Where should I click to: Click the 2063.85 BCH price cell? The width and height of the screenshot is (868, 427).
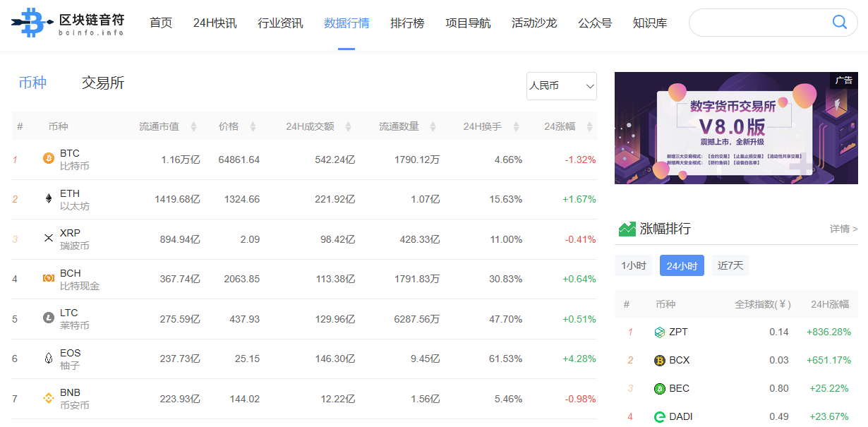click(242, 279)
